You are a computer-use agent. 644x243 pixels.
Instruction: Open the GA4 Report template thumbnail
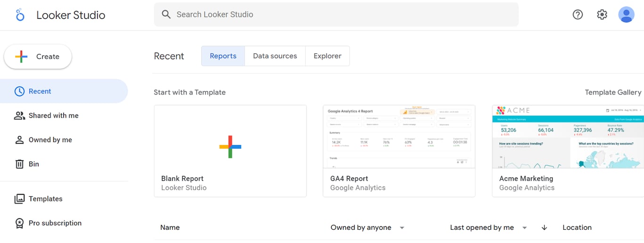(399, 137)
